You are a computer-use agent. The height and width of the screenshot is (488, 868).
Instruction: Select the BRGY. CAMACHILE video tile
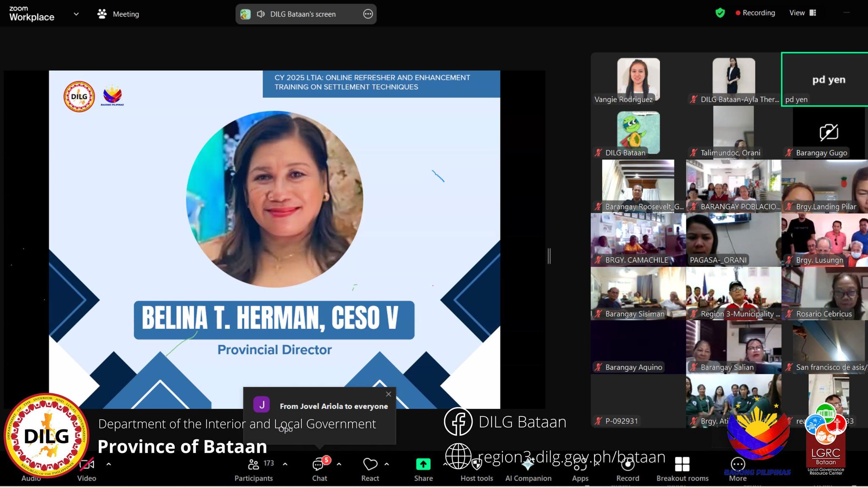coord(638,239)
